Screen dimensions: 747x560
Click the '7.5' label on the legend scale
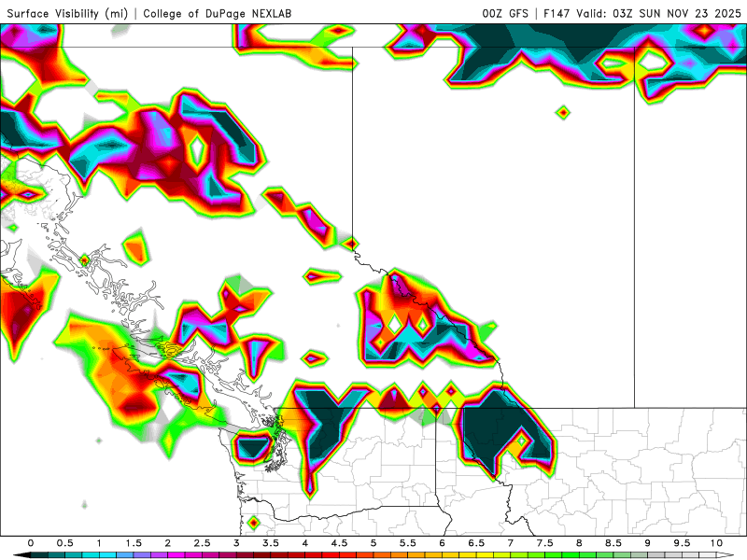[545, 543]
